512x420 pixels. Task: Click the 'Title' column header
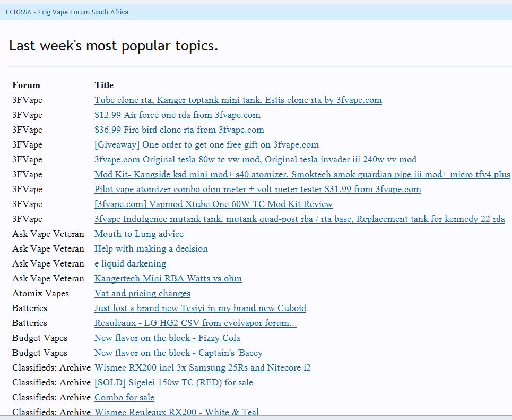tap(104, 85)
